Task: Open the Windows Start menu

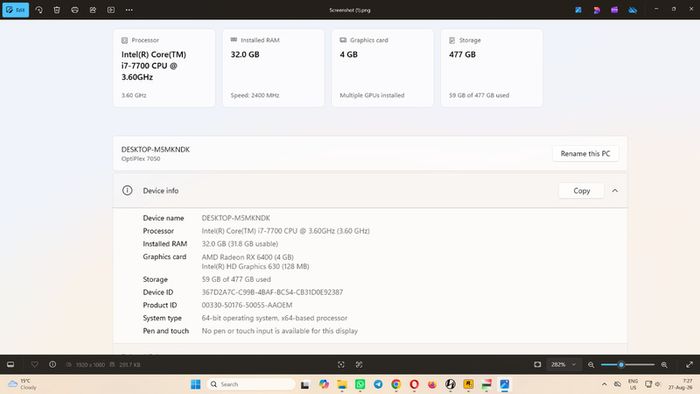Action: (196, 384)
